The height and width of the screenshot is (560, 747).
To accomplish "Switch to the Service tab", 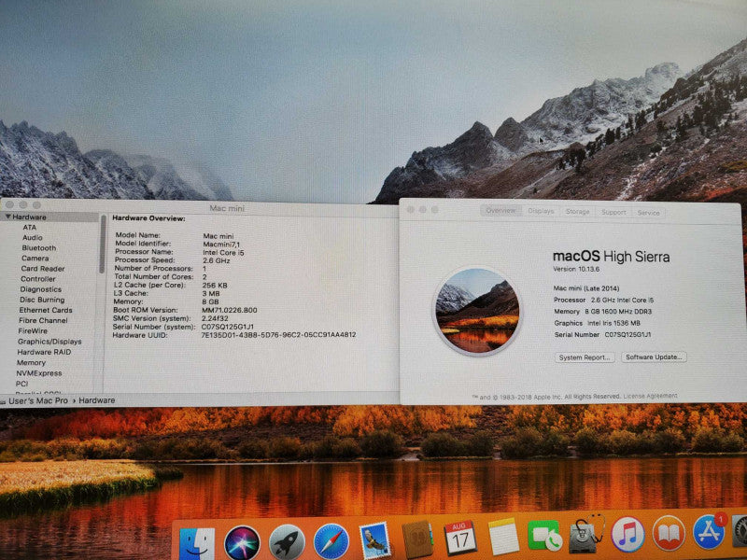I will [648, 213].
